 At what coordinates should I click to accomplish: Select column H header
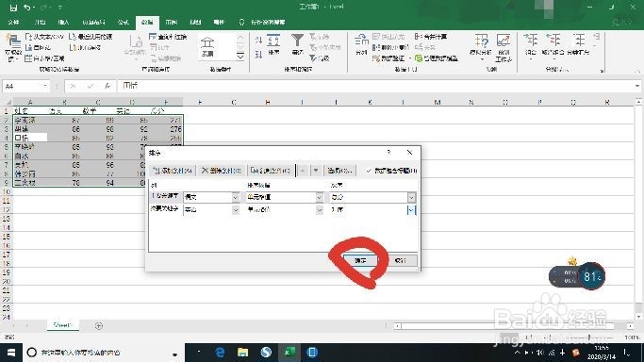[268, 102]
